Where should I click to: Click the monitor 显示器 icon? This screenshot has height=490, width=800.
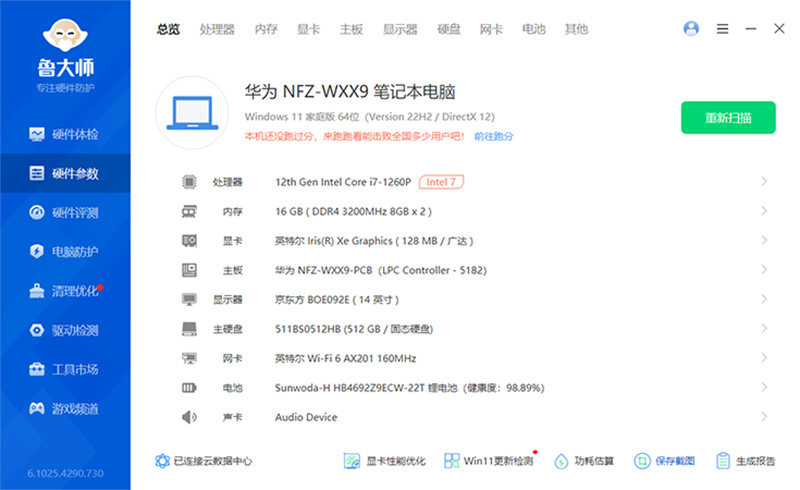[189, 299]
